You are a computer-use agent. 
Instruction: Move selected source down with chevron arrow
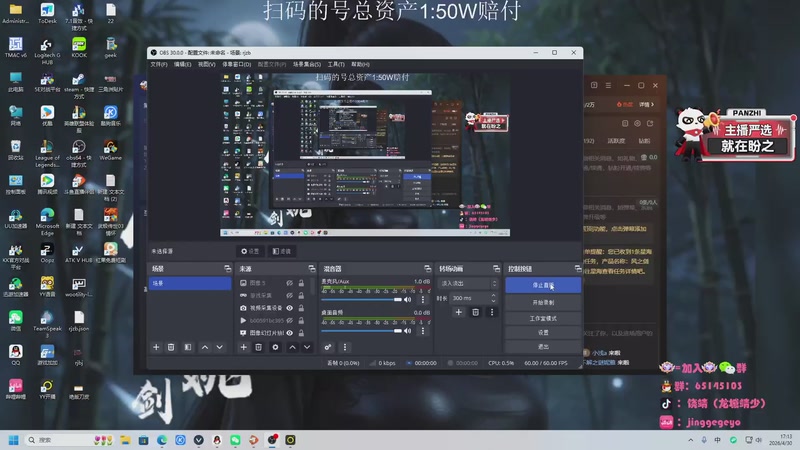tap(307, 347)
